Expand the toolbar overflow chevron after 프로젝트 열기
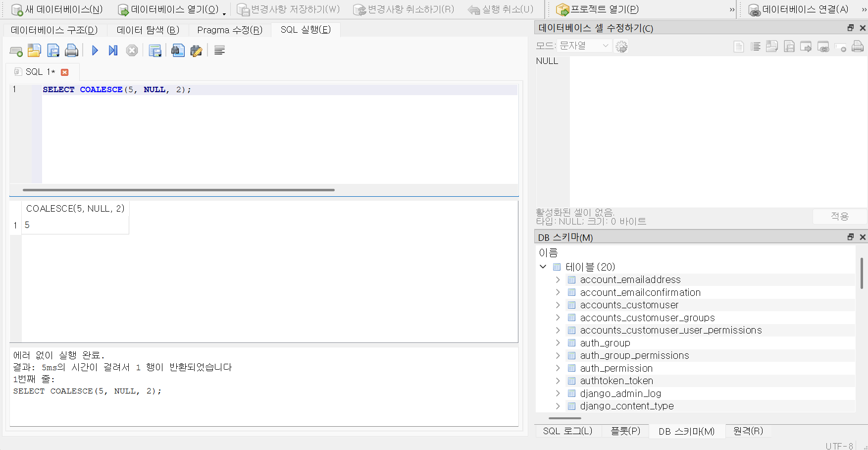 (732, 9)
